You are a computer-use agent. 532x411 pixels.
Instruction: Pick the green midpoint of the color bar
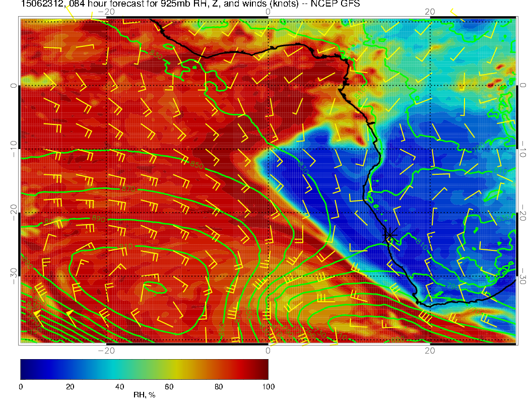click(x=144, y=369)
